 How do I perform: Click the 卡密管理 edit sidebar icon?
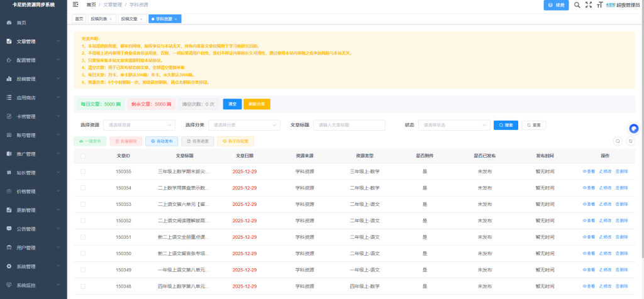click(9, 116)
